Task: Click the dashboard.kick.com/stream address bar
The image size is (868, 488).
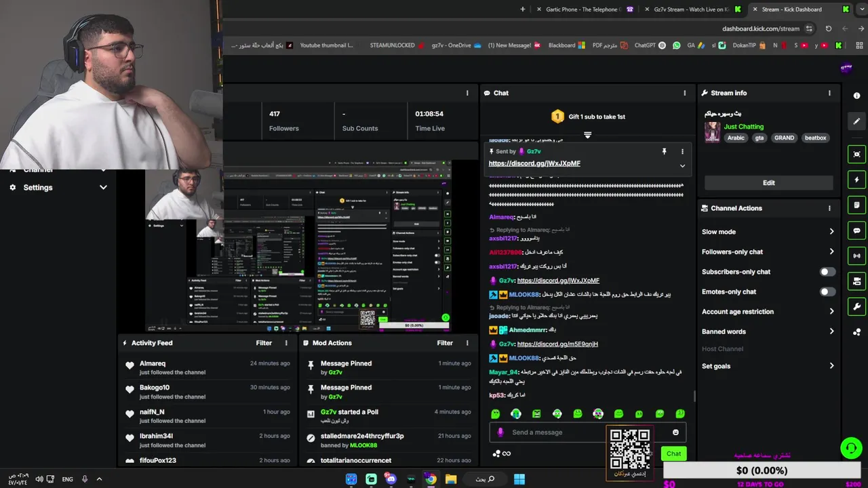Action: pyautogui.click(x=761, y=28)
